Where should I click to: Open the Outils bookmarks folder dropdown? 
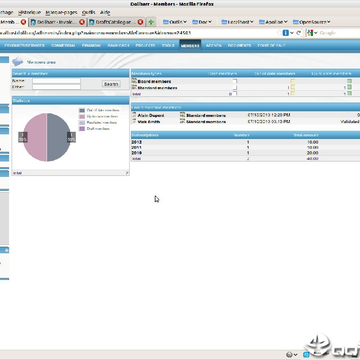click(175, 22)
